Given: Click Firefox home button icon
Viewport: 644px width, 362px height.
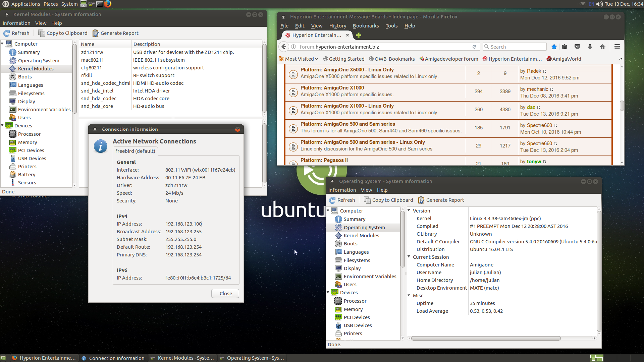Looking at the screenshot, I should point(603,47).
